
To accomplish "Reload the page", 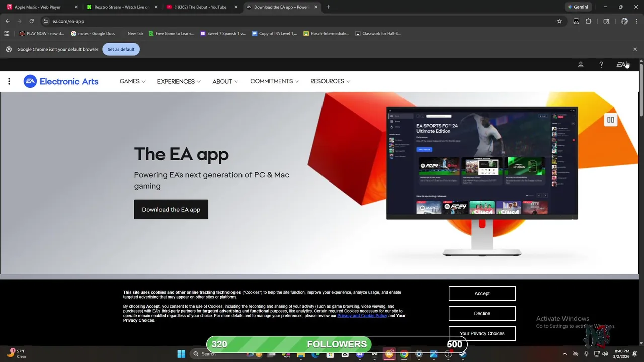I will point(31,21).
